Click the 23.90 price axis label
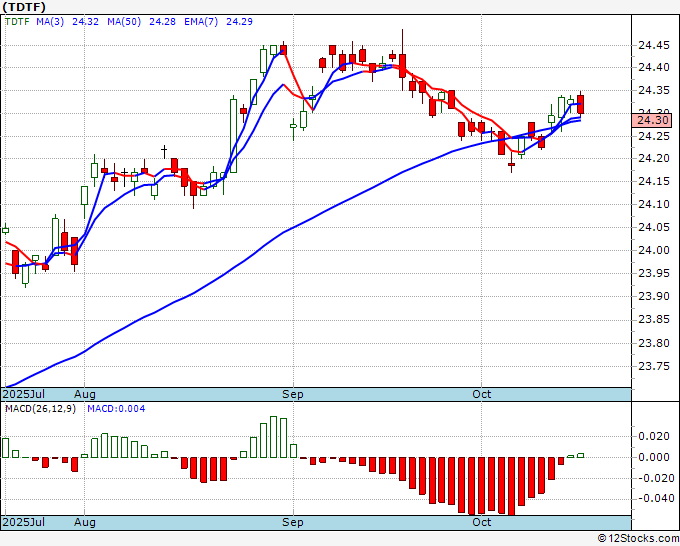The width and height of the screenshot is (680, 546). [x=654, y=296]
